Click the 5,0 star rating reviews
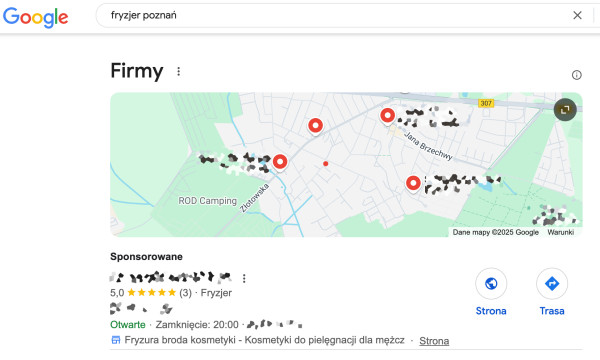The height and width of the screenshot is (360, 600). pos(150,293)
